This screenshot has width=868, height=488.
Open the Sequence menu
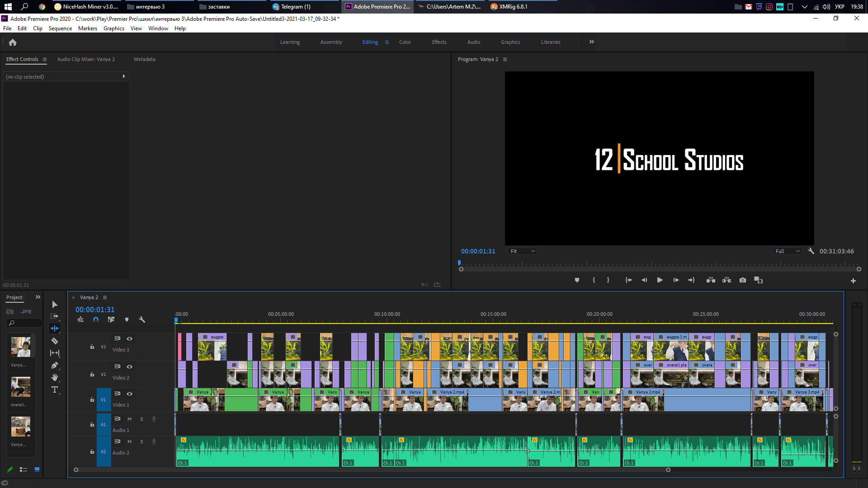coord(60,28)
